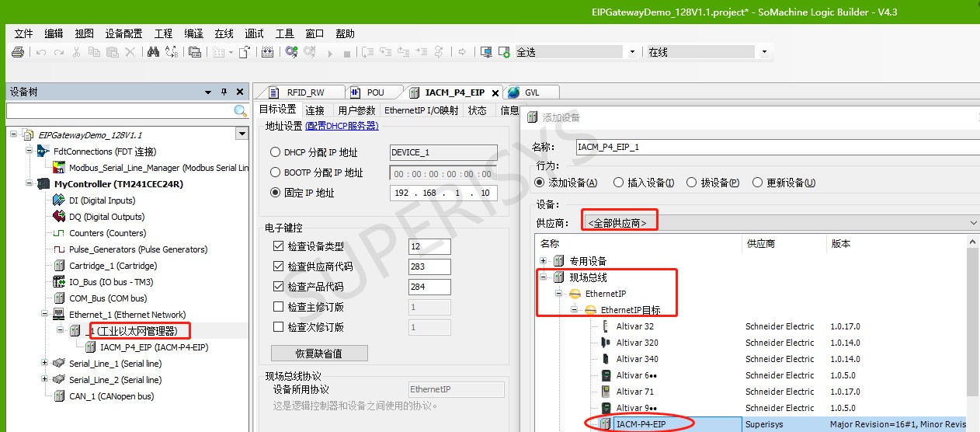Open the 设备配置 menu
Screen dimensions: 980x432
click(123, 33)
